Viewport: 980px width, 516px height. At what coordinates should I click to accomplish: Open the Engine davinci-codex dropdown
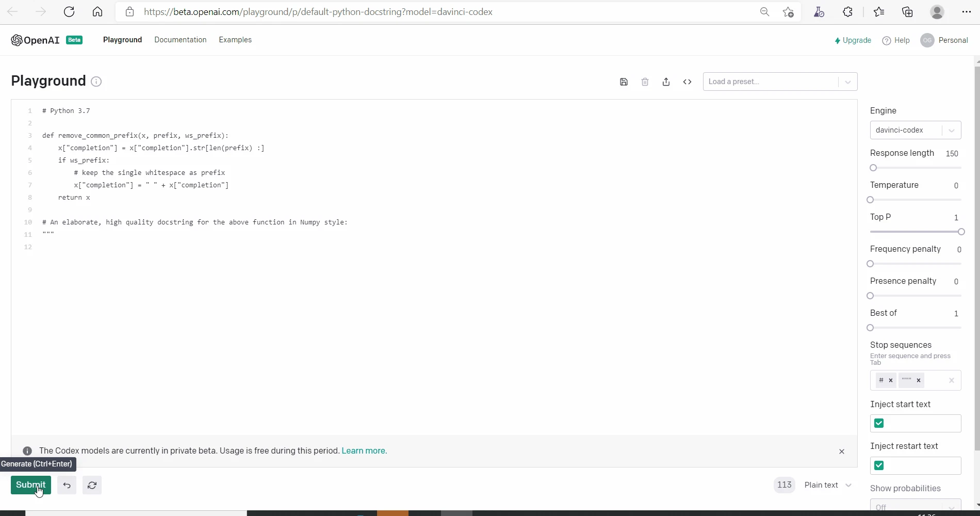coord(916,130)
